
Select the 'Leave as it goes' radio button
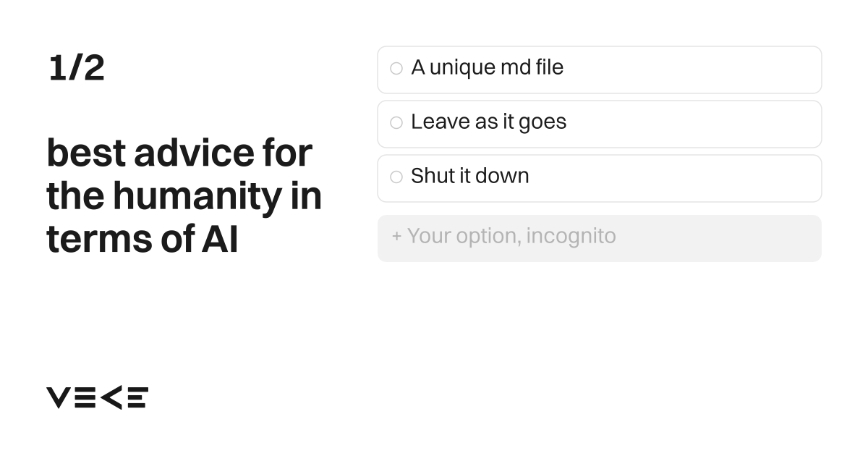[396, 123]
